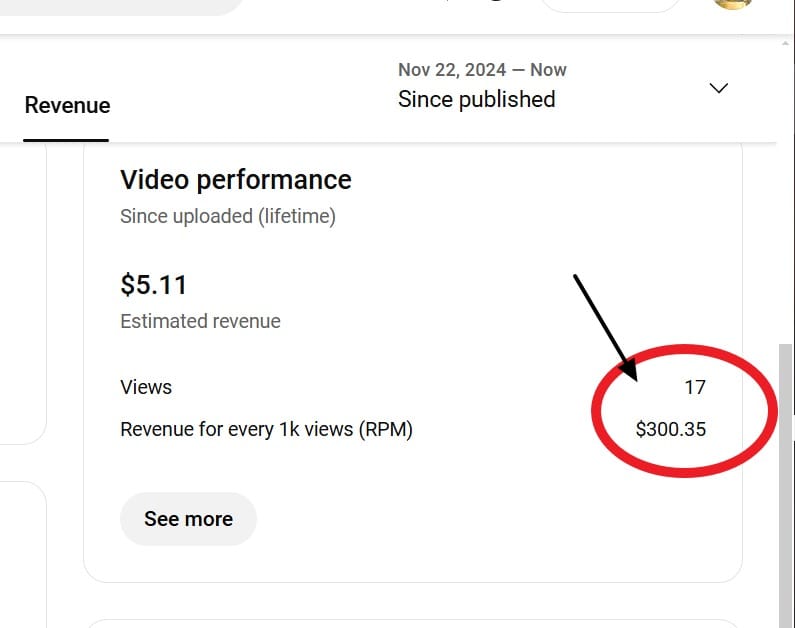Click the $5.11 estimated revenue value
This screenshot has width=795, height=628.
[154, 284]
